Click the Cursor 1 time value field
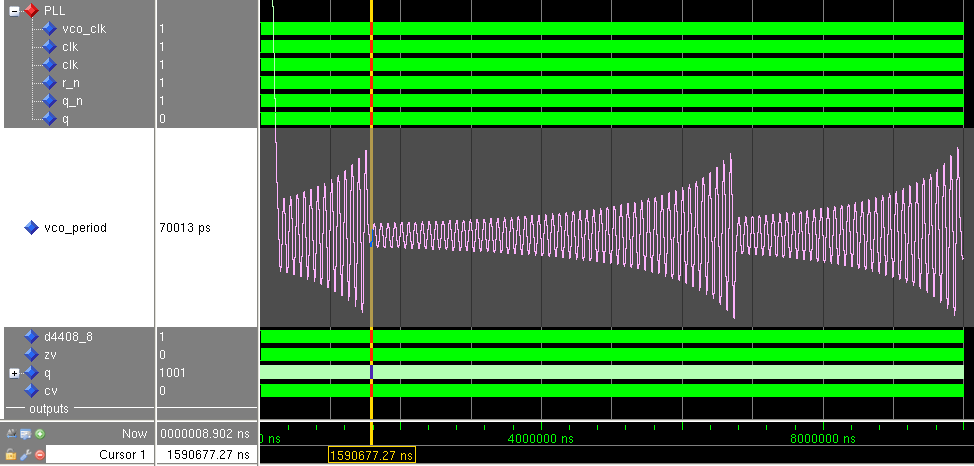This screenshot has width=974, height=466. 207,455
